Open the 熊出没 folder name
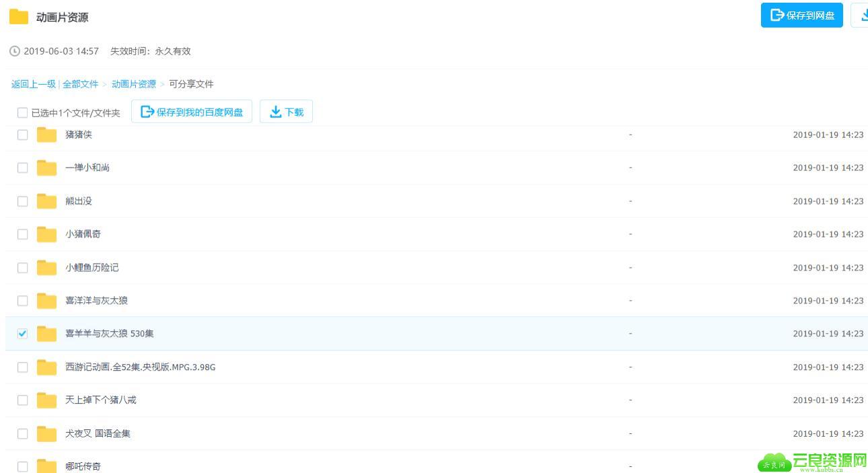Screen dimensions: 868x473 coord(79,201)
